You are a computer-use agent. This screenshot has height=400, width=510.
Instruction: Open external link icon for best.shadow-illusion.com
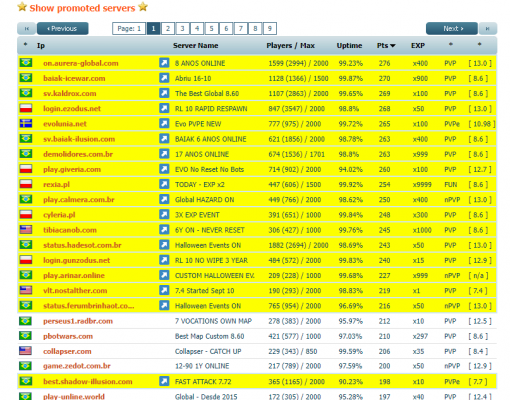tap(164, 381)
